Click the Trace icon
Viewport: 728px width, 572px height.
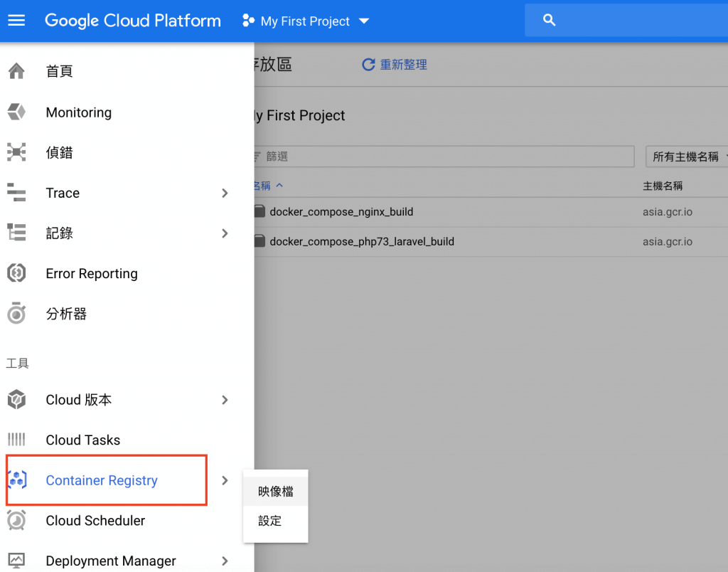17,192
